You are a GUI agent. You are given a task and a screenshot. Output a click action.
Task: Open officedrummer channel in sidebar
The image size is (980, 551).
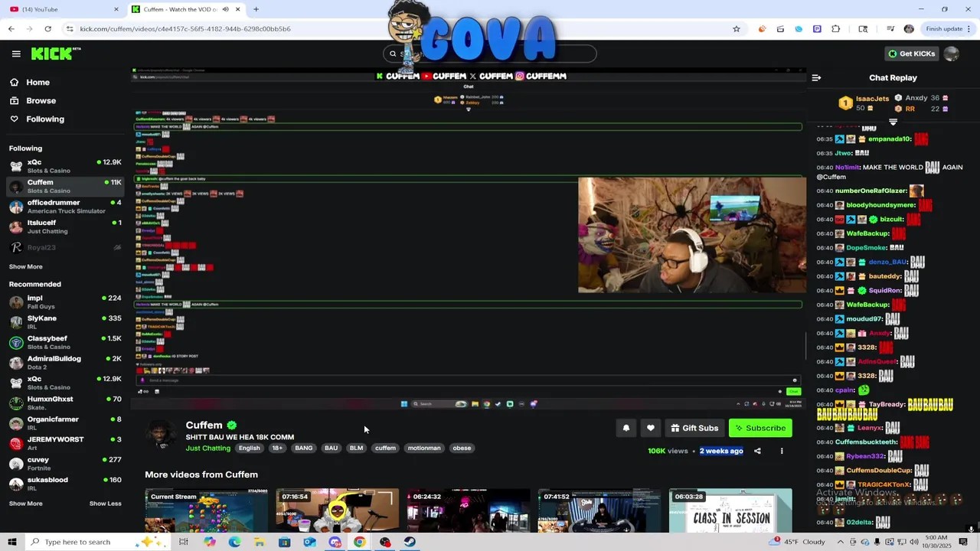pos(65,207)
